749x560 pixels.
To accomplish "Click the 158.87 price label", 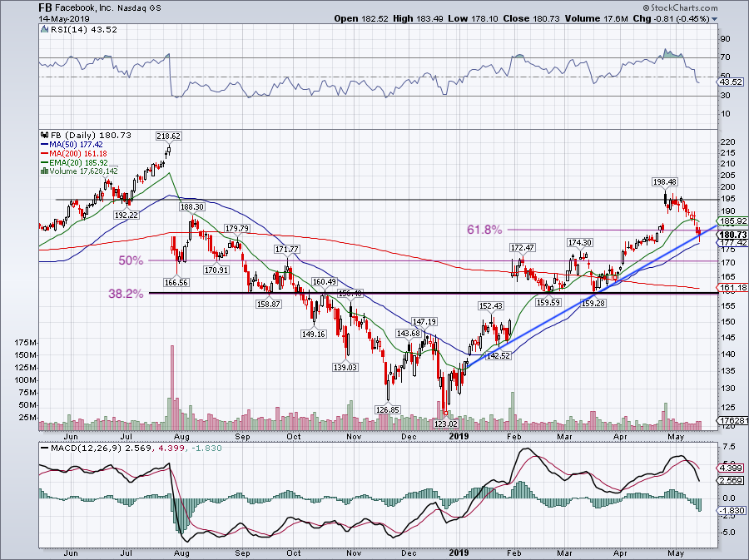I will (269, 304).
